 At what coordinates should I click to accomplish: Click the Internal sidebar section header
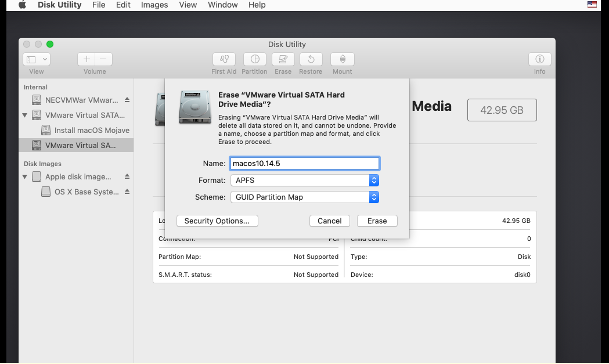[x=35, y=87]
